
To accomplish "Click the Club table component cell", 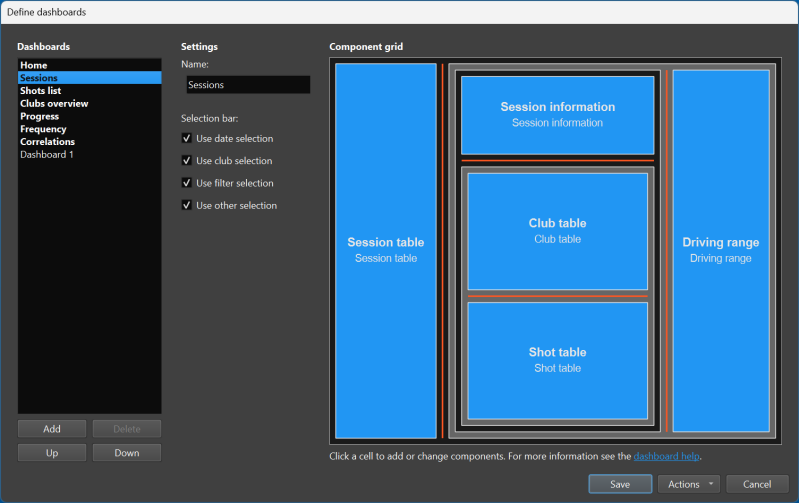I will [557, 231].
